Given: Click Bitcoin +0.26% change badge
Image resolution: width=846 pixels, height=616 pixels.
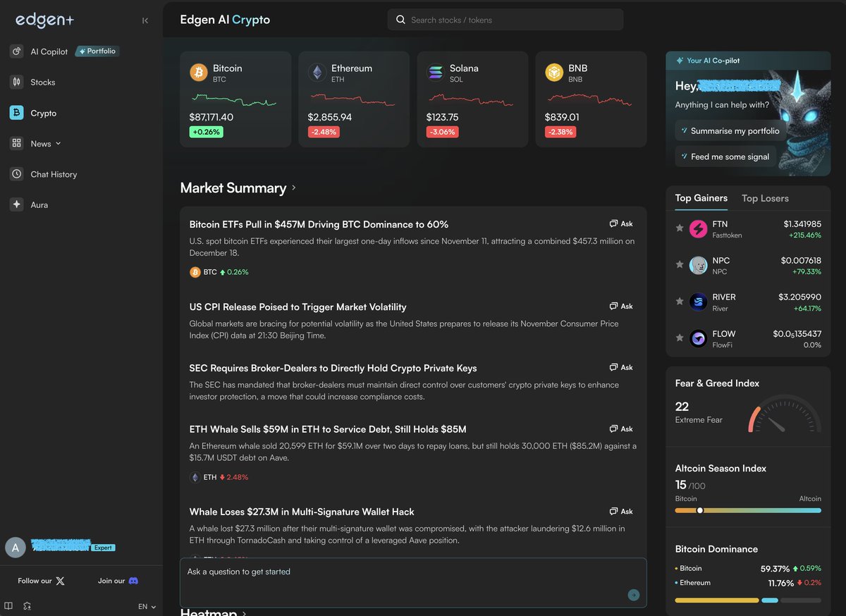Looking at the screenshot, I should coord(207,132).
